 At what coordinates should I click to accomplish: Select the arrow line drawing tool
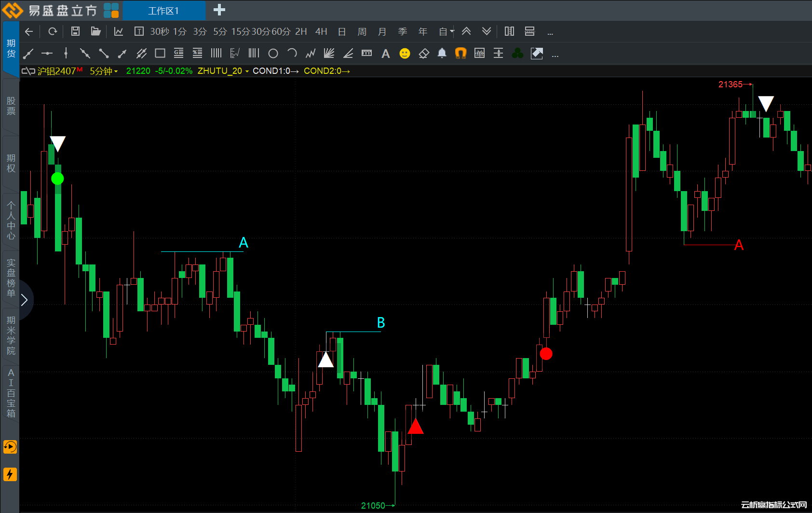pyautogui.click(x=122, y=53)
